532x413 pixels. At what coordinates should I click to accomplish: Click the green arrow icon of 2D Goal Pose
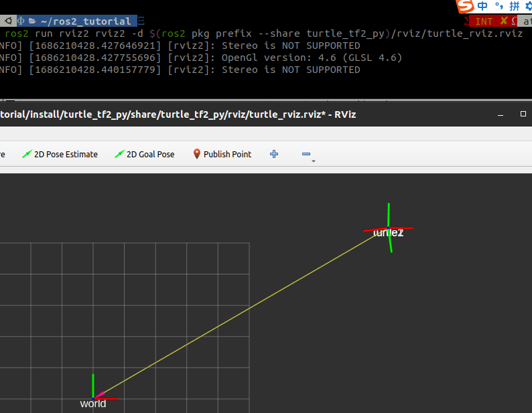pyautogui.click(x=119, y=154)
